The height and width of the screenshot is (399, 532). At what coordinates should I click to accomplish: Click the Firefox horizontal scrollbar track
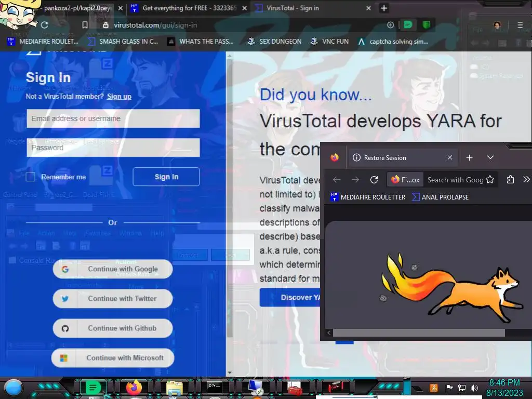click(419, 333)
